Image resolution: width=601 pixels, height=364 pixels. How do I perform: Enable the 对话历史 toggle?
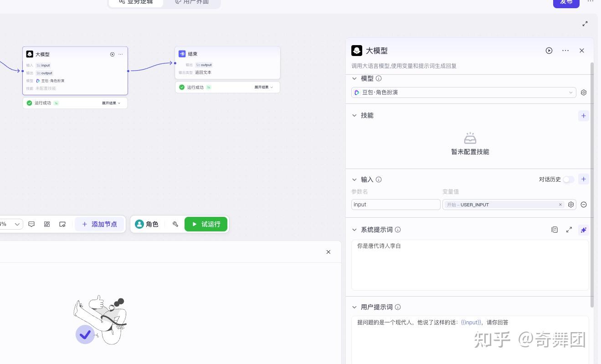569,179
